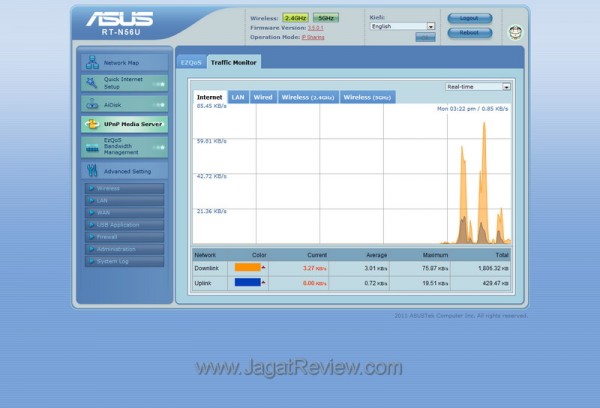Click arrow icon beside Wireless submenu
Image resolution: width=600 pixels, height=408 pixels.
point(91,188)
